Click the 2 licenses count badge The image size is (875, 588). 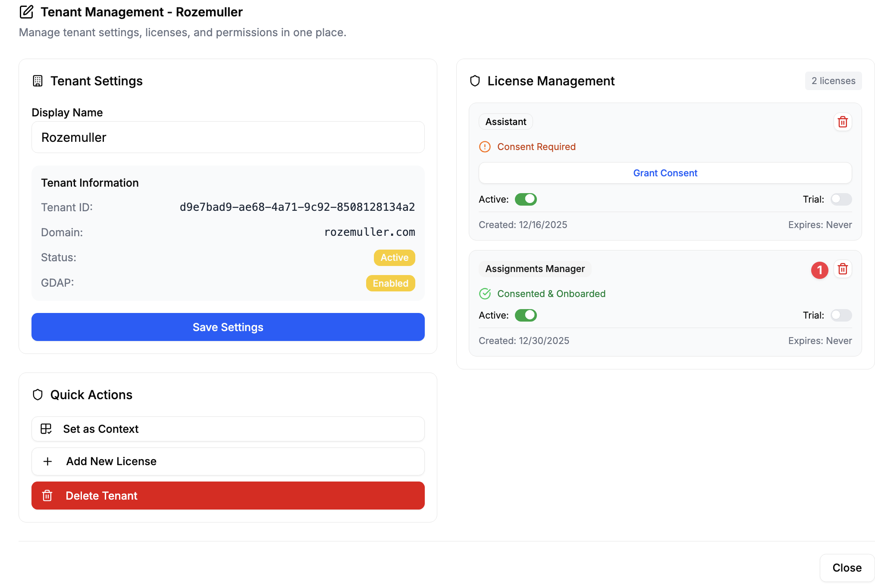coord(833,81)
